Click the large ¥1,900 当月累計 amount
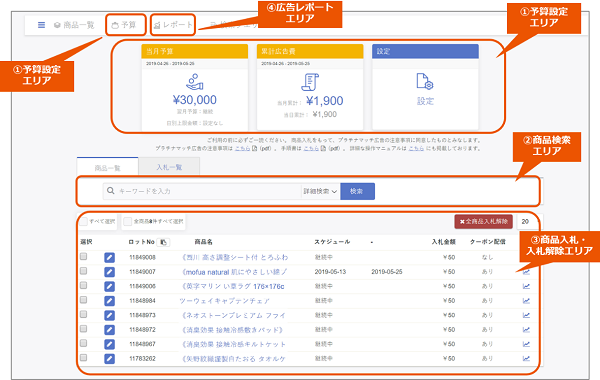The height and width of the screenshot is (380, 600). (325, 101)
